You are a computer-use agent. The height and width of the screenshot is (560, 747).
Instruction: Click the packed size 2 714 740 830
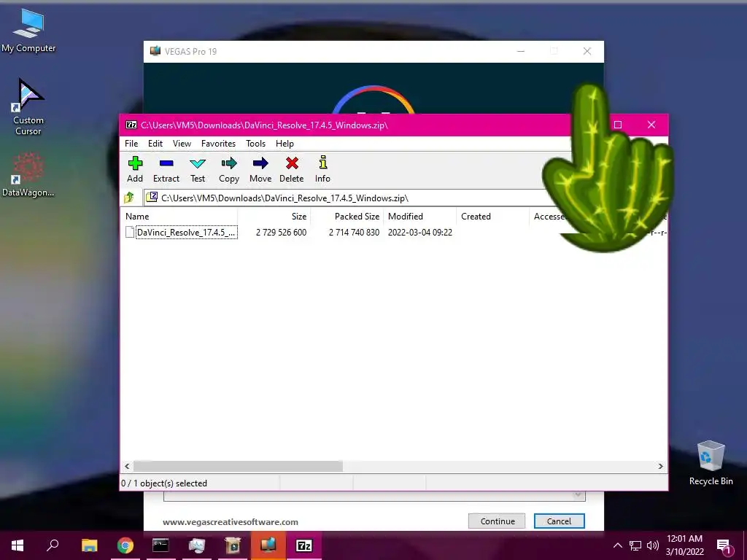(x=354, y=233)
